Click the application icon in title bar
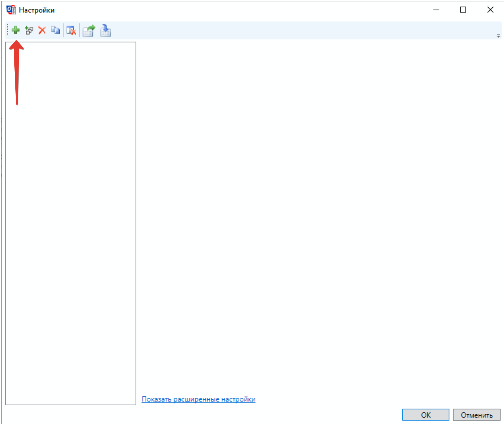 tap(11, 10)
